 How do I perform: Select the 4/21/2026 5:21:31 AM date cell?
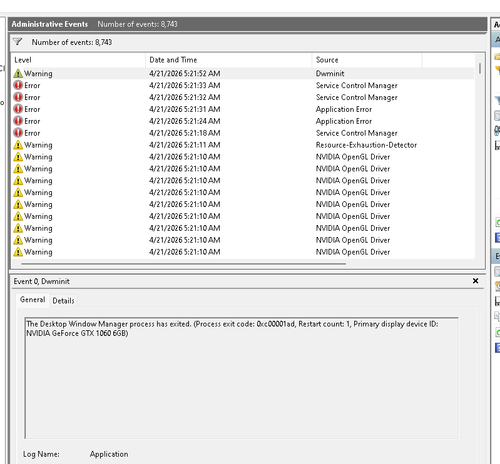[185, 109]
